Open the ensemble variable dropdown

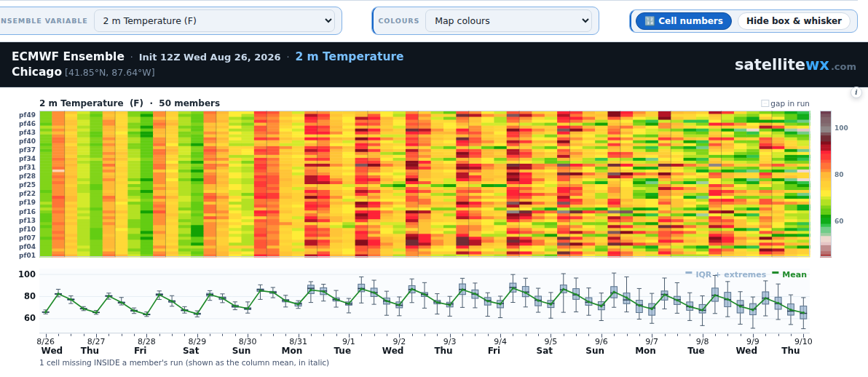[214, 21]
